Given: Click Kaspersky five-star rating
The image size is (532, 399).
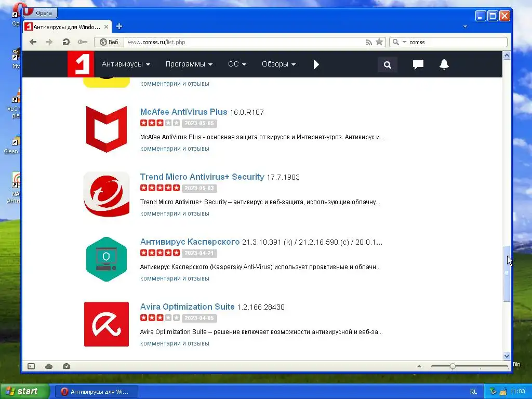Looking at the screenshot, I should click(160, 253).
